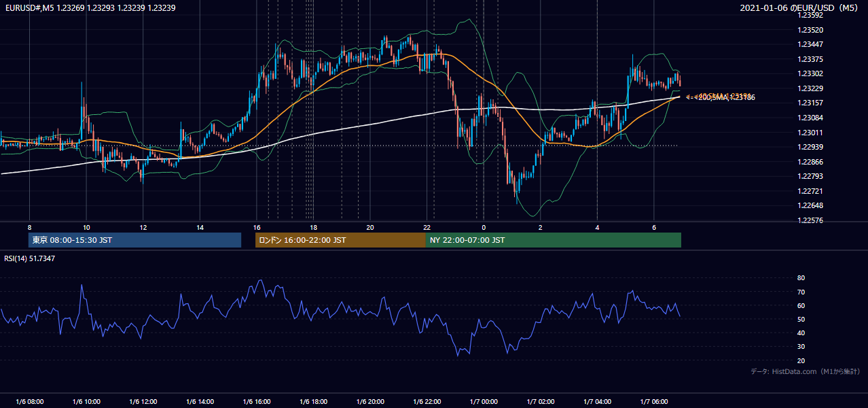This screenshot has width=868, height=408.
Task: Click price label 1.22648
Action: pos(810,206)
